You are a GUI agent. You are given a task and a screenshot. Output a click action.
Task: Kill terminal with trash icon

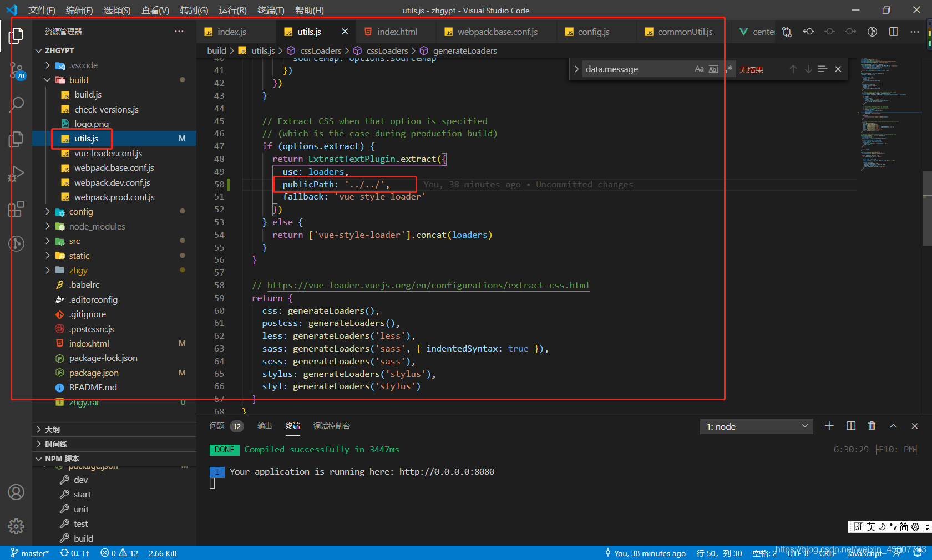point(872,426)
